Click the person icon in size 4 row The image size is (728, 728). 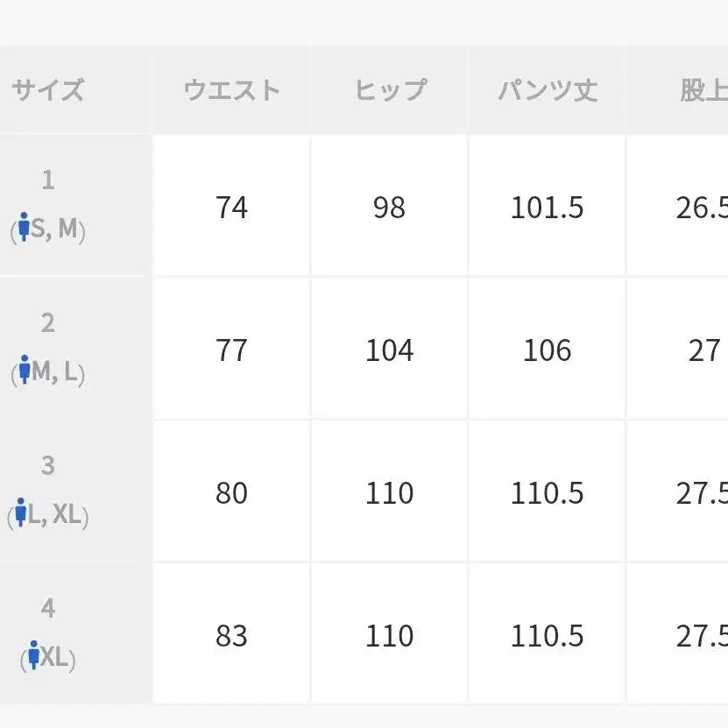pos(34,654)
